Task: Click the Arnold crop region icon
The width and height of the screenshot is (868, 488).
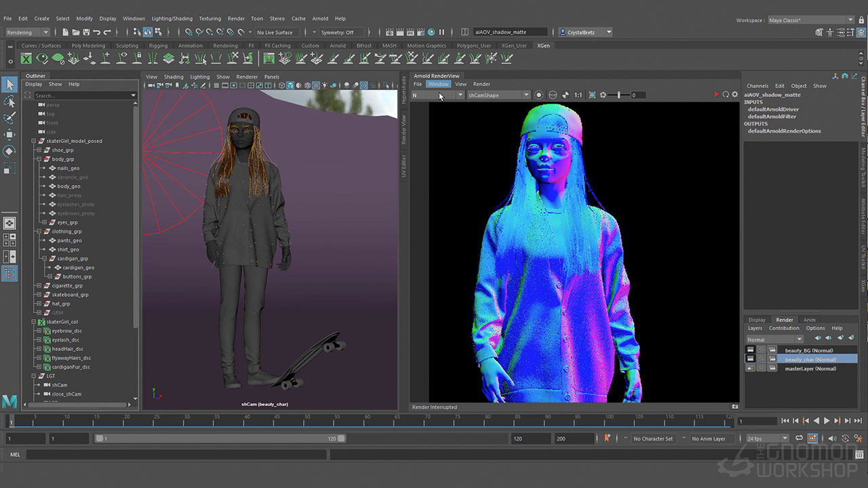Action: pyautogui.click(x=592, y=95)
